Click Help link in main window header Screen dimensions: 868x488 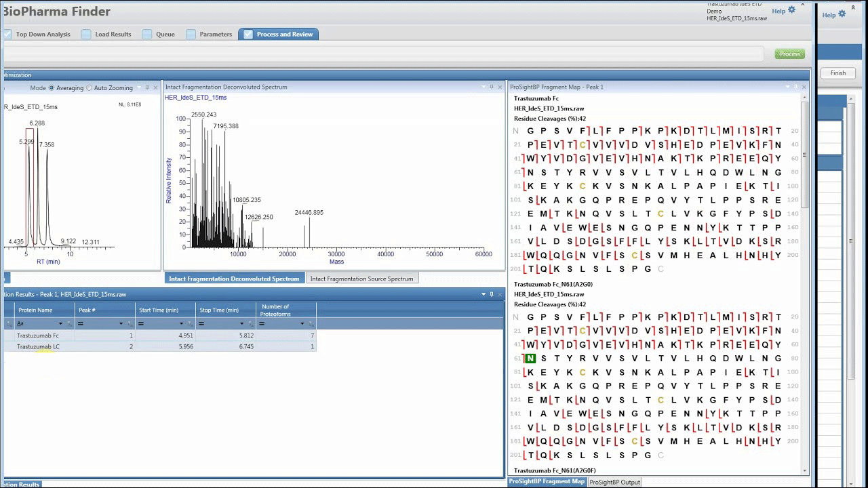coord(778,11)
